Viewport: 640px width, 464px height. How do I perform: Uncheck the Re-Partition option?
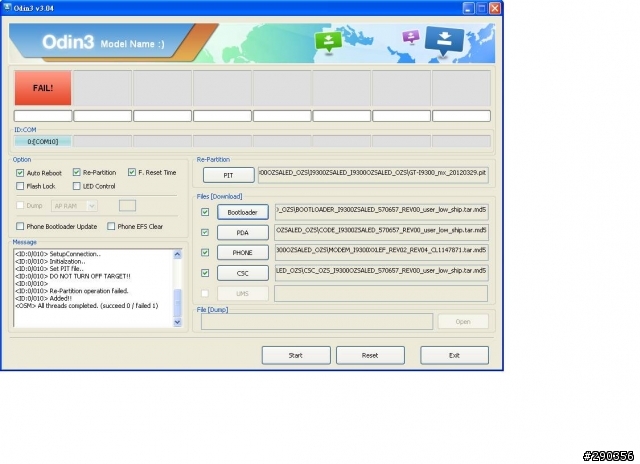(76, 173)
